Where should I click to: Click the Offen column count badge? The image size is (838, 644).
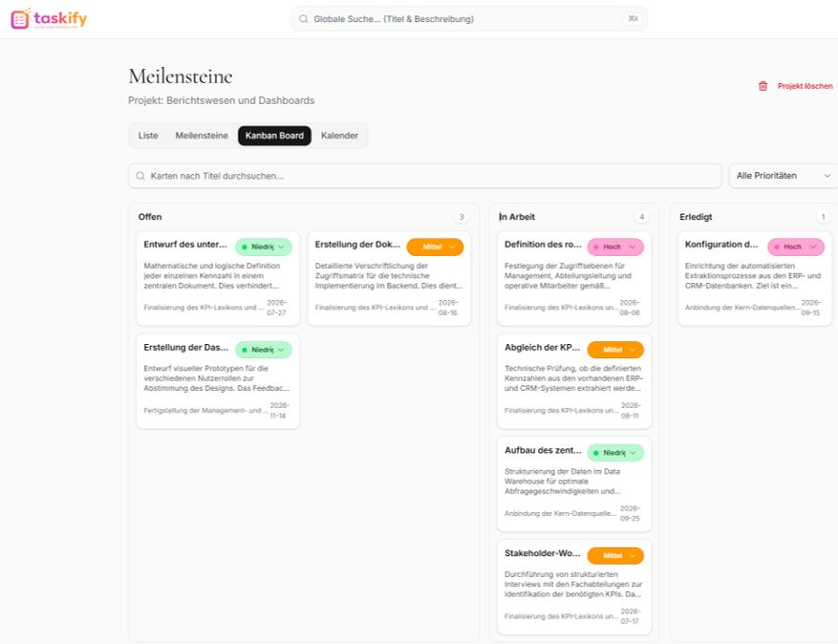pyautogui.click(x=462, y=217)
